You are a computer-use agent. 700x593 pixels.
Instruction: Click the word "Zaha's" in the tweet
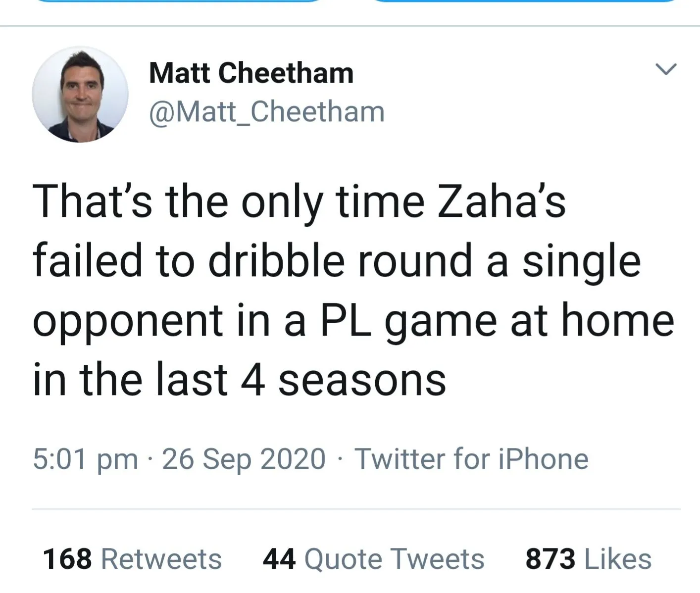(501, 202)
